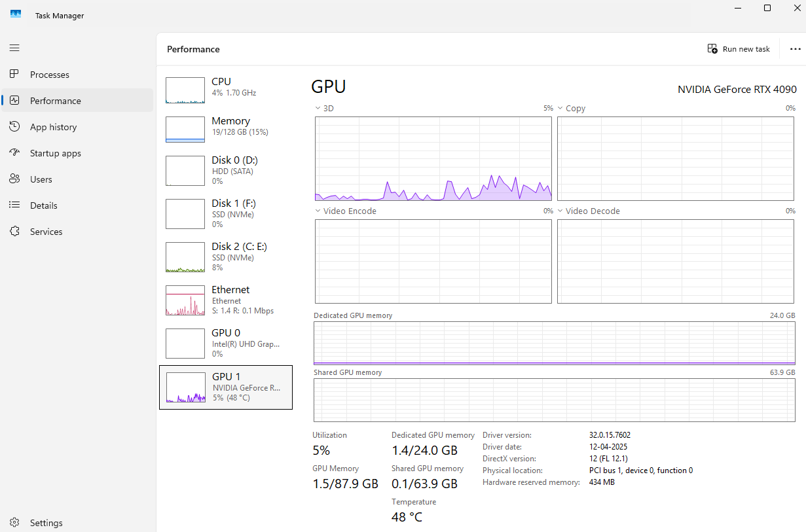The image size is (806, 532).
Task: Select the Memory graph thumbnail
Action: tap(185, 130)
